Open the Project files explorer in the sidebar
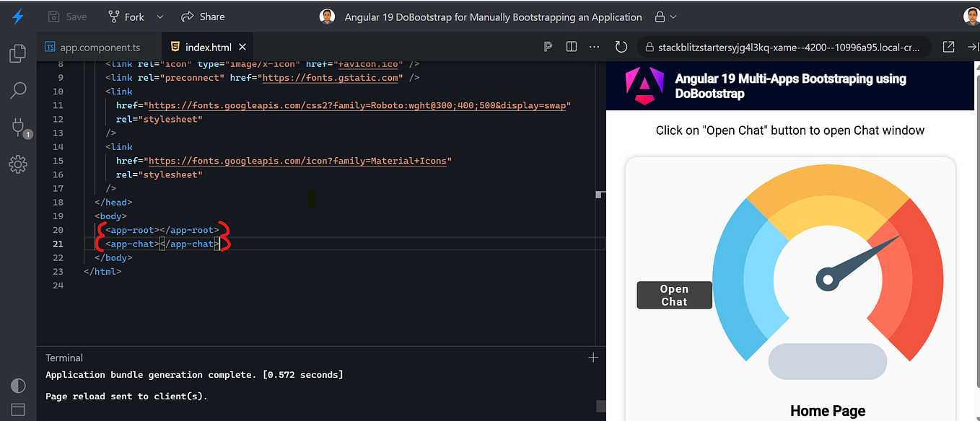 [x=17, y=53]
